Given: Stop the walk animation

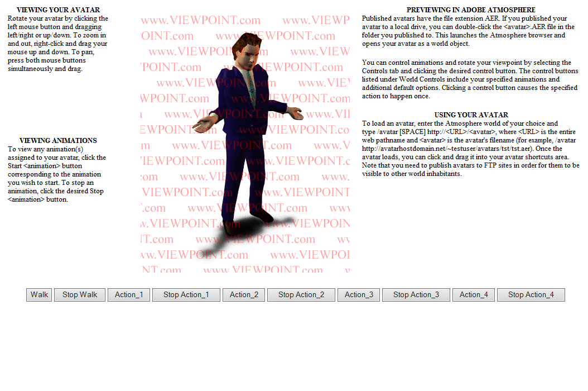Looking at the screenshot, I should tap(80, 295).
